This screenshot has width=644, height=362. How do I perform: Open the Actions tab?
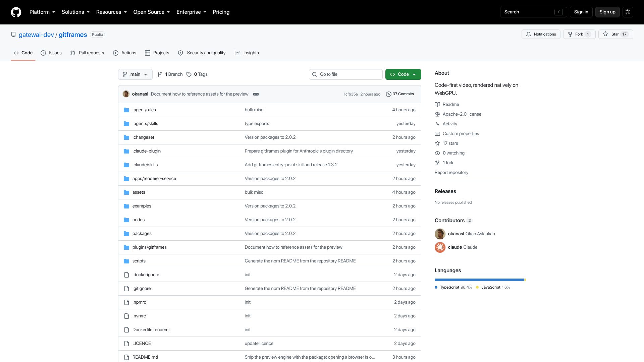tap(124, 53)
